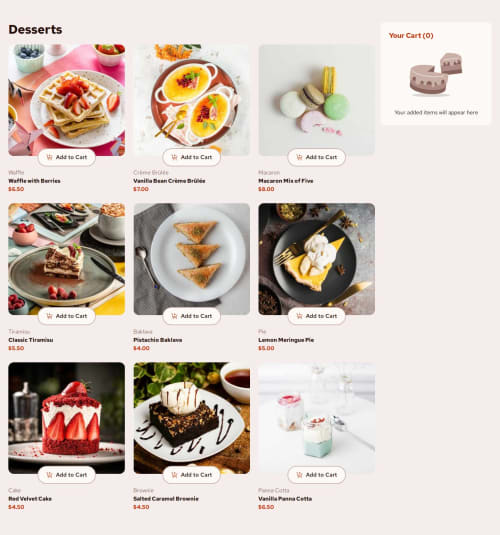Viewport: 500px width, 535px height.
Task: Click the Classic Tiramisu product name
Action: point(31,340)
